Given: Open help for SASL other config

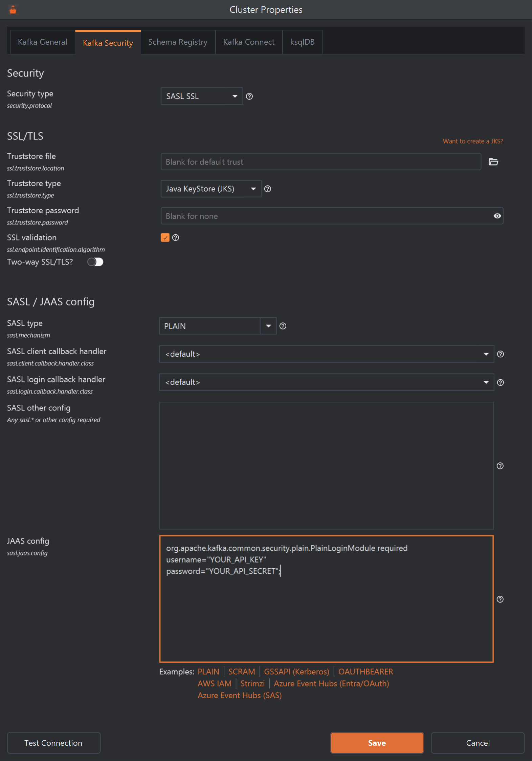Looking at the screenshot, I should (x=500, y=466).
